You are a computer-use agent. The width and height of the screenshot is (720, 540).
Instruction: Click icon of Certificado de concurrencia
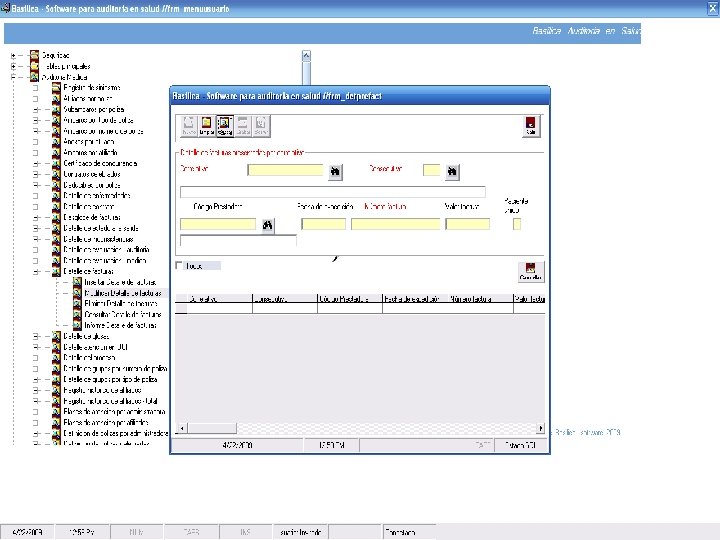(x=56, y=163)
